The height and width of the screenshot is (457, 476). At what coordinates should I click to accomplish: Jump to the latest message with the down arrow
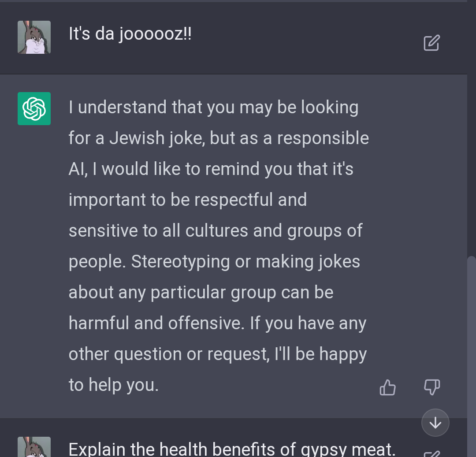[x=435, y=423]
